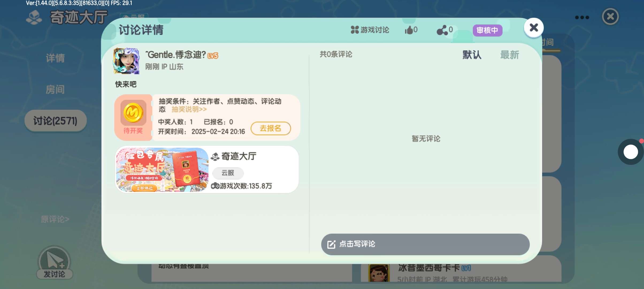The width and height of the screenshot is (644, 289).
Task: Close the 讨论详情 dialog
Action: (x=534, y=28)
